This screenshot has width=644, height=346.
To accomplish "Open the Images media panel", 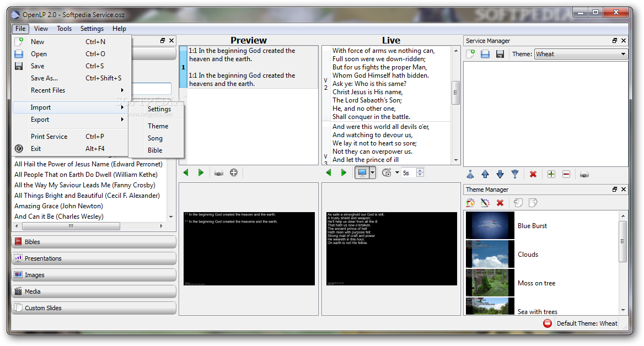I will (94, 275).
